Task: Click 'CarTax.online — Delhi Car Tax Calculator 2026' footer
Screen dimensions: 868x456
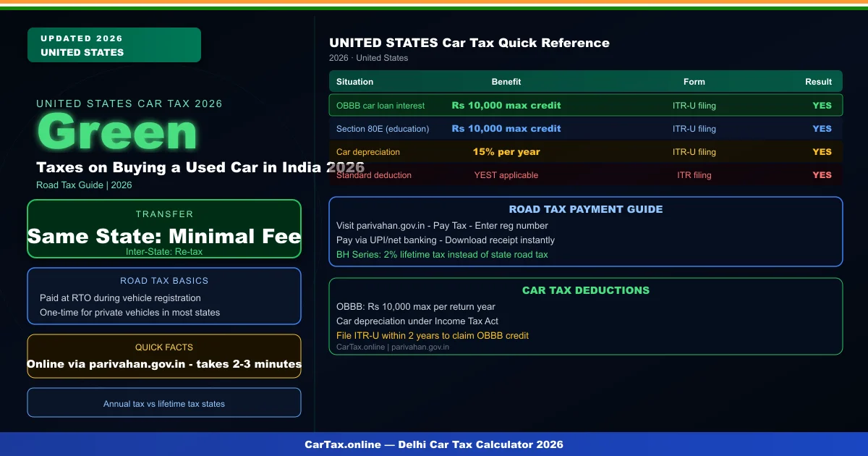Action: [x=434, y=444]
